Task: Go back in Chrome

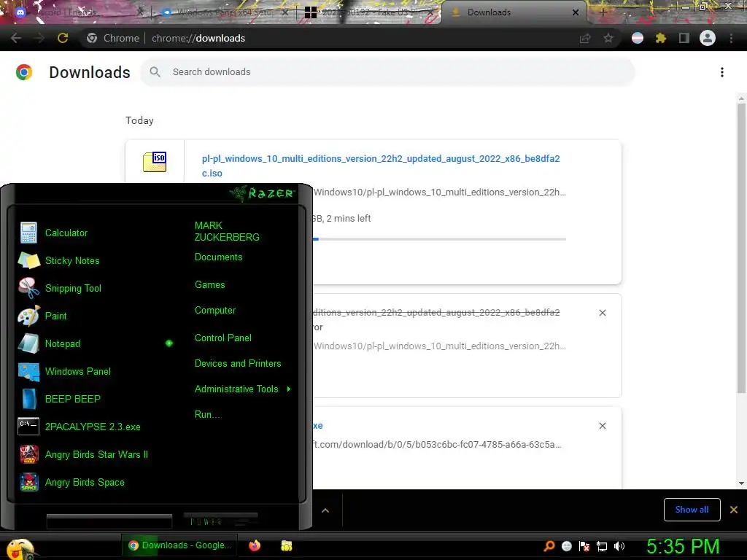Action: pos(16,38)
